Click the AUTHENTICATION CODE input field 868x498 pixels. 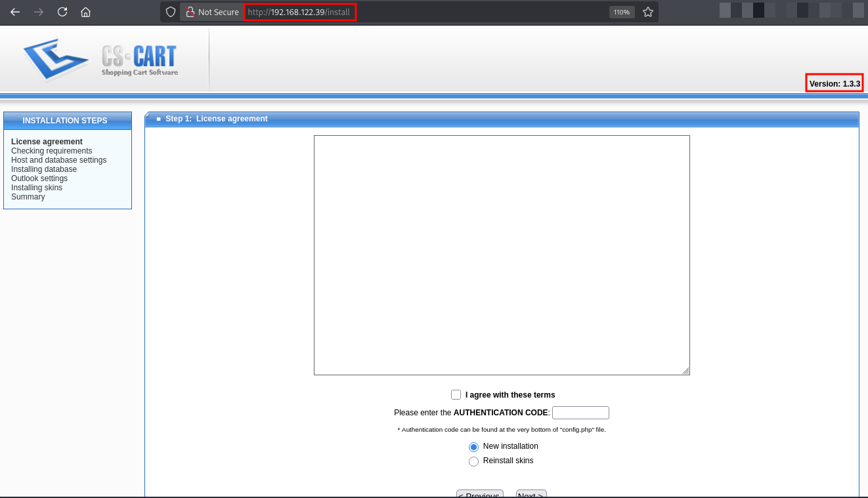(x=580, y=413)
